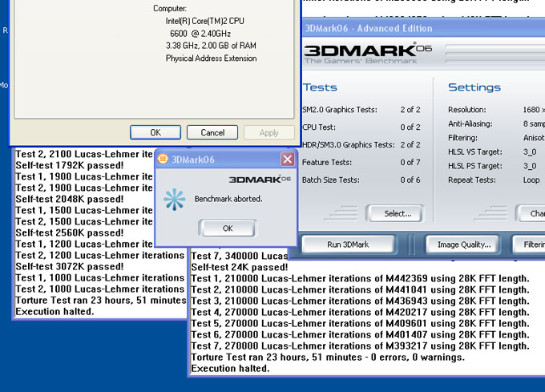Click 'Test 7, 340000 Lucas' line

point(240,256)
